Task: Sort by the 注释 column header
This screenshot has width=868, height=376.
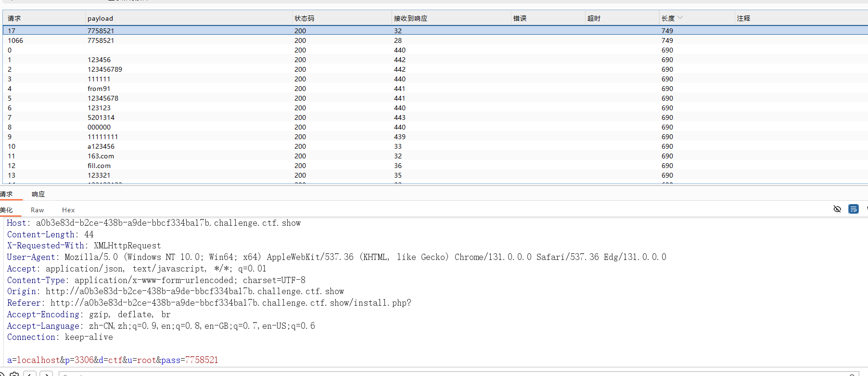Action: point(801,18)
